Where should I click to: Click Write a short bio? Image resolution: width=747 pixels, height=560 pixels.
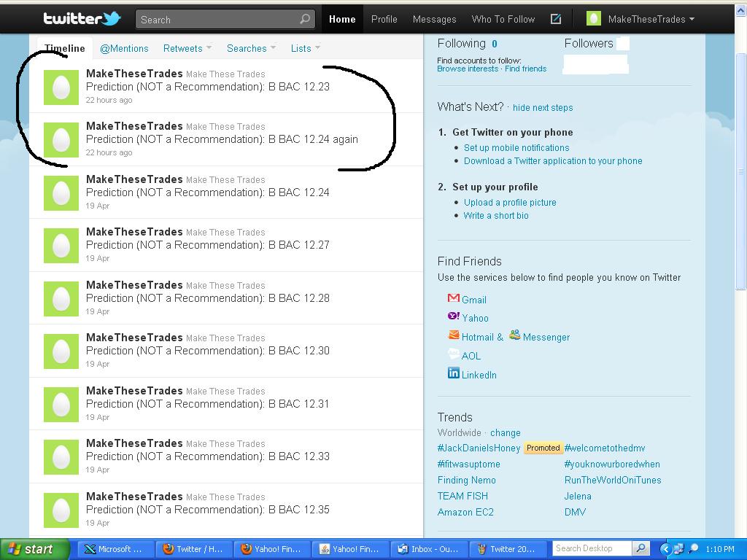pyautogui.click(x=496, y=215)
